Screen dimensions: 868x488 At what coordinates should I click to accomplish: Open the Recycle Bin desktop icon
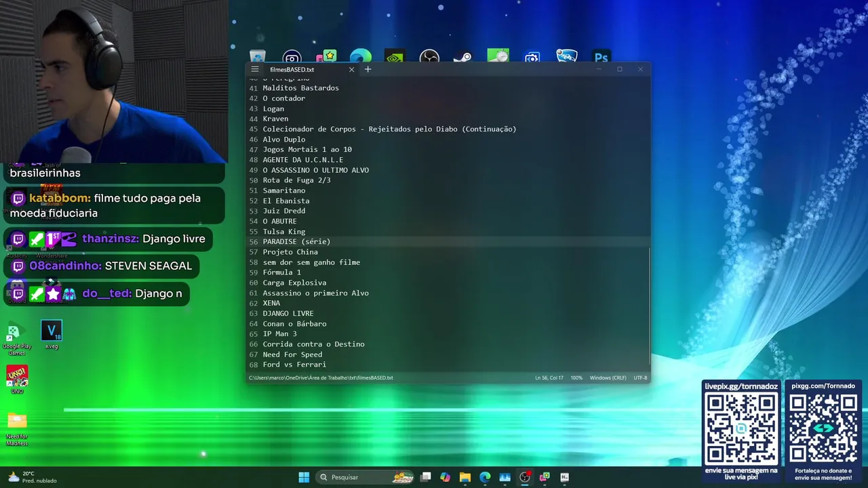pos(258,57)
